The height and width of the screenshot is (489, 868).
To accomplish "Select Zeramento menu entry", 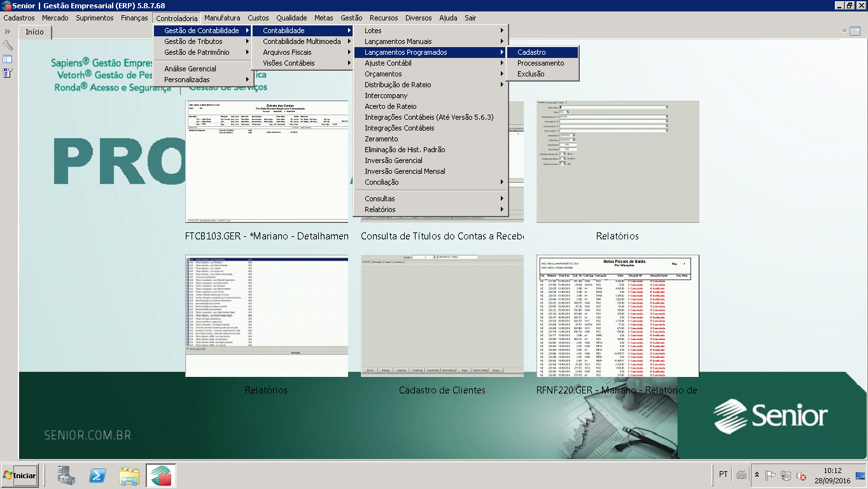I will click(431, 139).
